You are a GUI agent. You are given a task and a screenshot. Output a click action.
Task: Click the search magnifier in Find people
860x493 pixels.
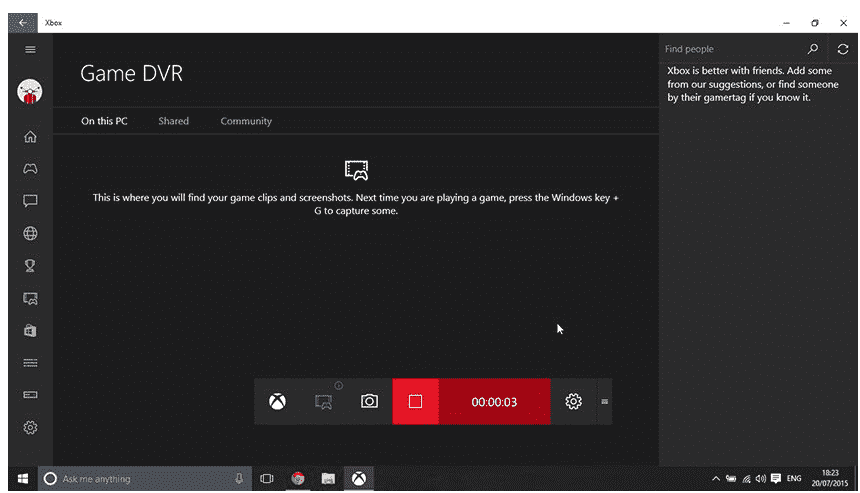(813, 49)
